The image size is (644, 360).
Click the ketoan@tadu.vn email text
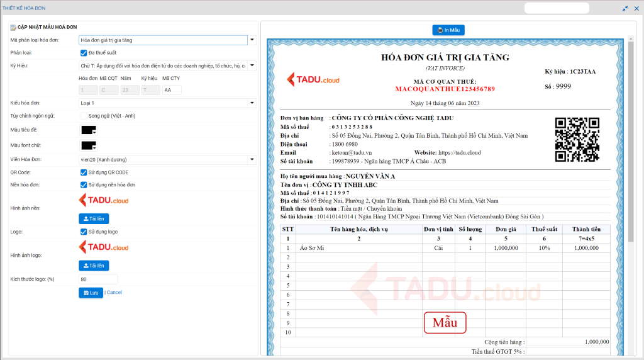[x=352, y=152]
